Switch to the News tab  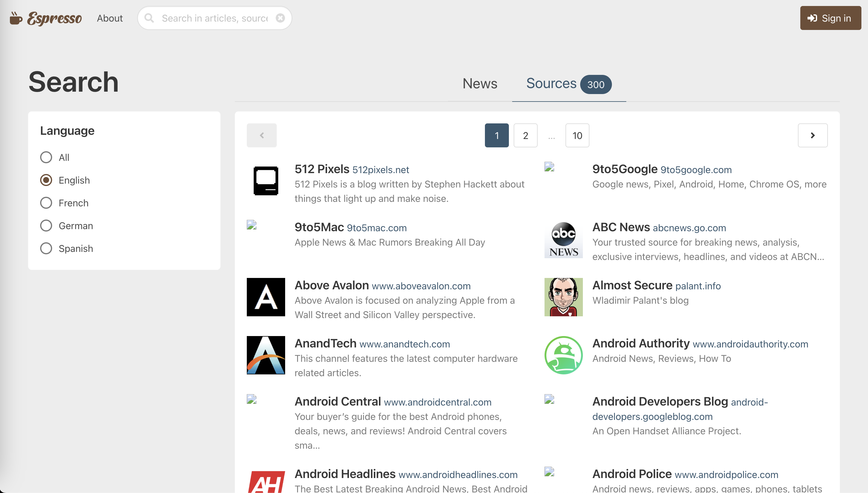[480, 84]
